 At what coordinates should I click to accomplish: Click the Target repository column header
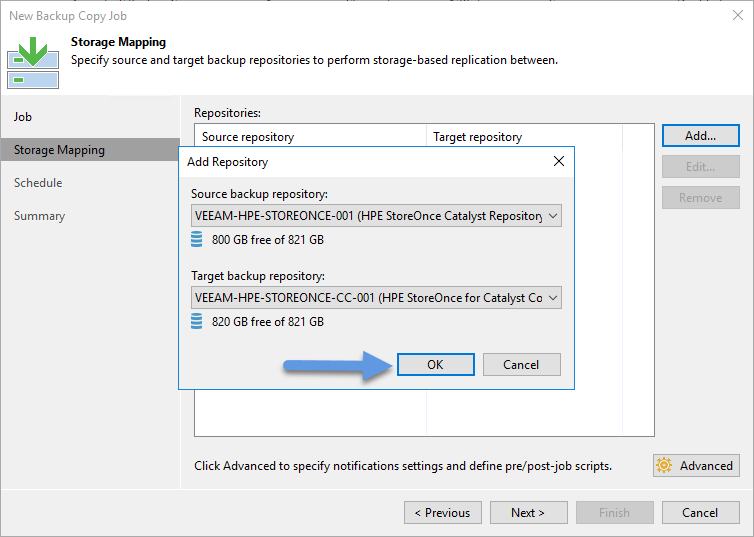point(525,137)
